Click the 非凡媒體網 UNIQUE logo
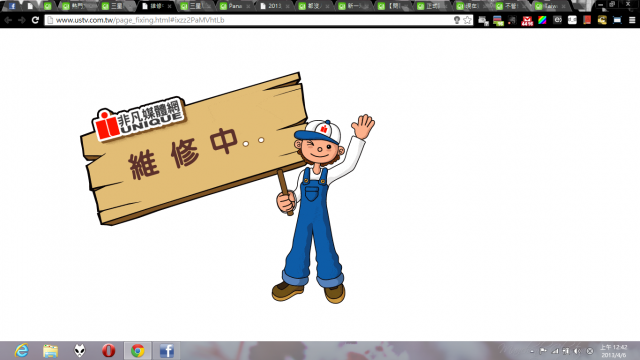Image resolution: width=640 pixels, height=360 pixels. 139,119
